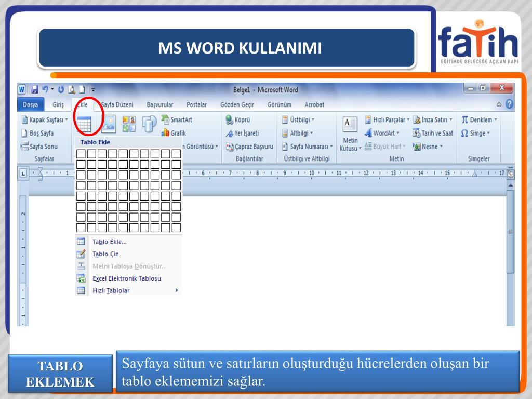Choose Tablo Çiz from table menu

128,254
